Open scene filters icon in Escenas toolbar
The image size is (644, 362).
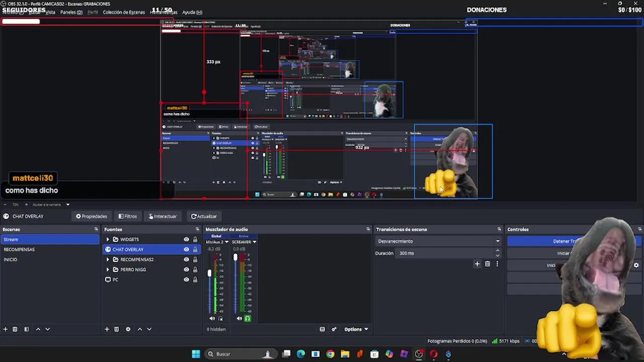tap(26, 329)
